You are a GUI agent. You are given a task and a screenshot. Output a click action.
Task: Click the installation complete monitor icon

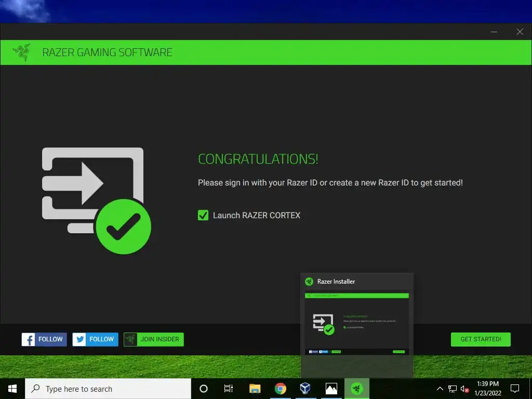(96, 201)
